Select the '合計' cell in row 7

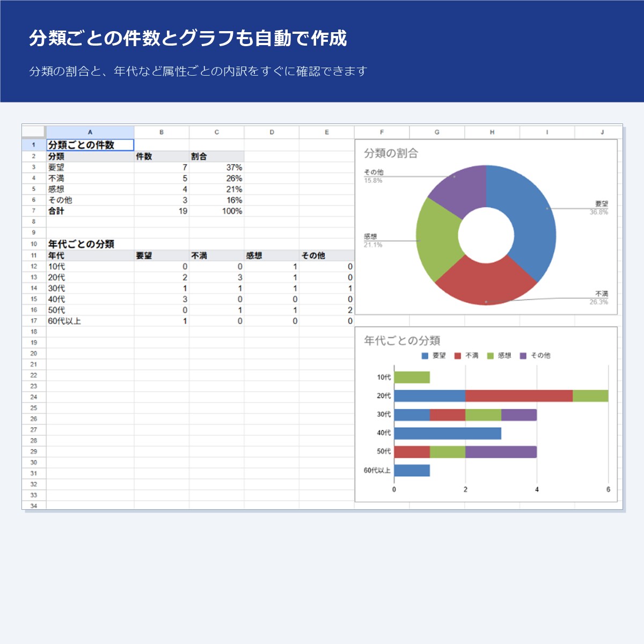pos(90,211)
